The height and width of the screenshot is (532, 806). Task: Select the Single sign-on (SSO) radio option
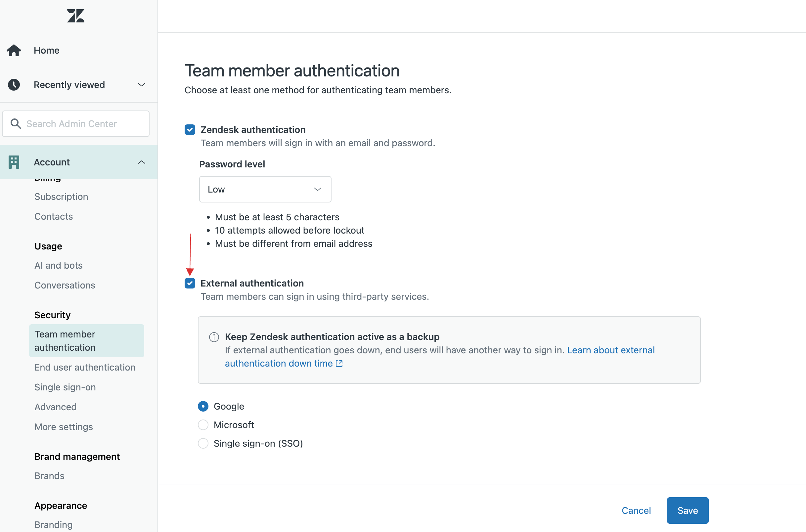[203, 443]
